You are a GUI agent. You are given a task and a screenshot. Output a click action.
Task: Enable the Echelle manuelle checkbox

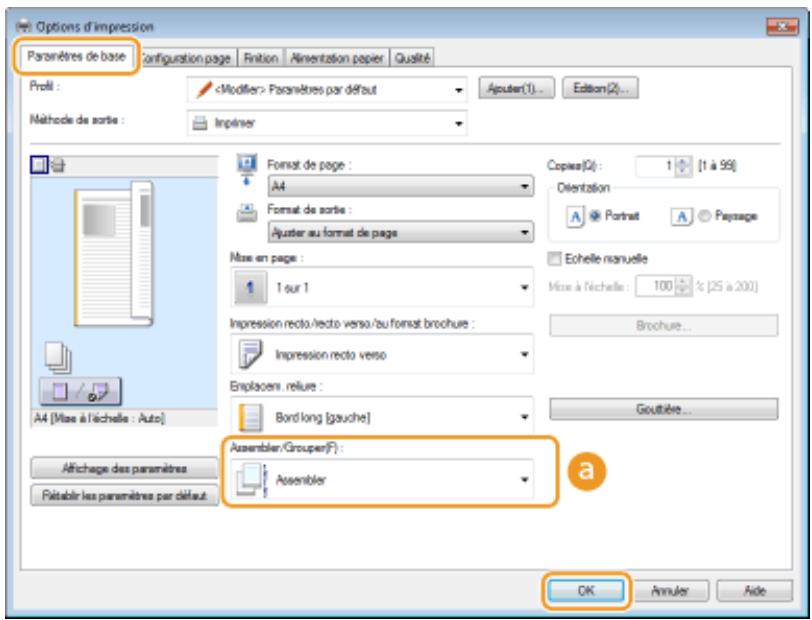pyautogui.click(x=555, y=258)
